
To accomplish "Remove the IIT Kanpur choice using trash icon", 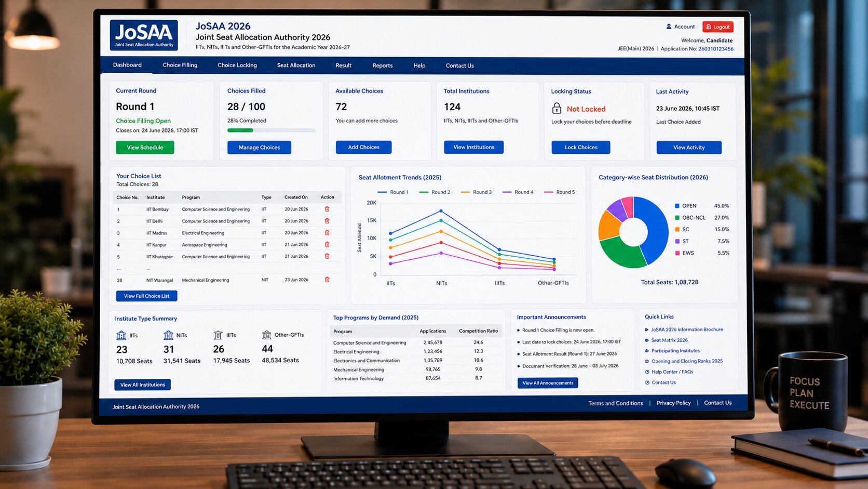I will click(x=327, y=244).
